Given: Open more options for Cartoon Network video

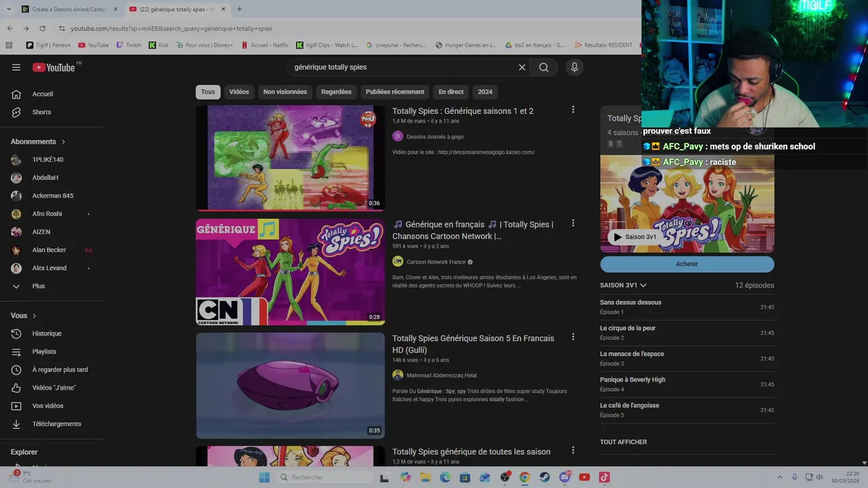Looking at the screenshot, I should [573, 223].
